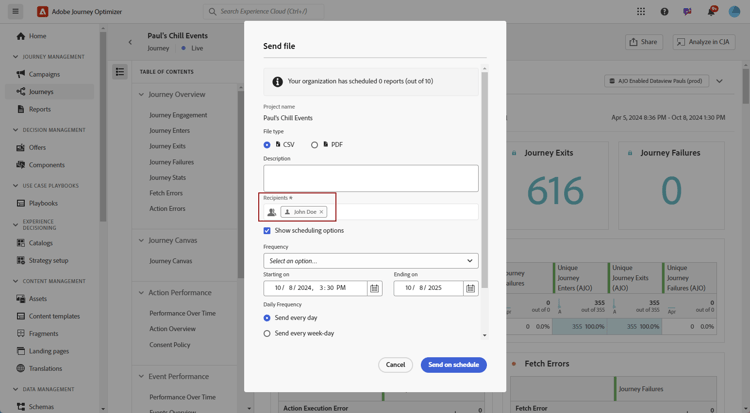Click the Starting on date field
This screenshot has width=750, height=413.
316,288
